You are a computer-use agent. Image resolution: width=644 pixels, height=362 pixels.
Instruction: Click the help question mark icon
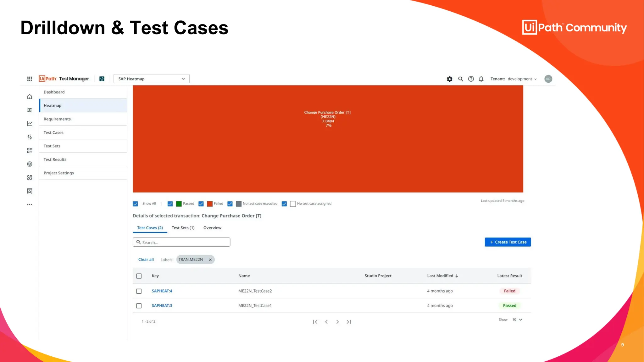pyautogui.click(x=471, y=79)
